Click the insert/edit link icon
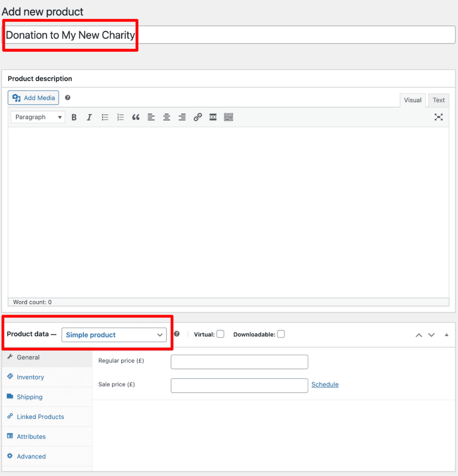 (x=198, y=117)
